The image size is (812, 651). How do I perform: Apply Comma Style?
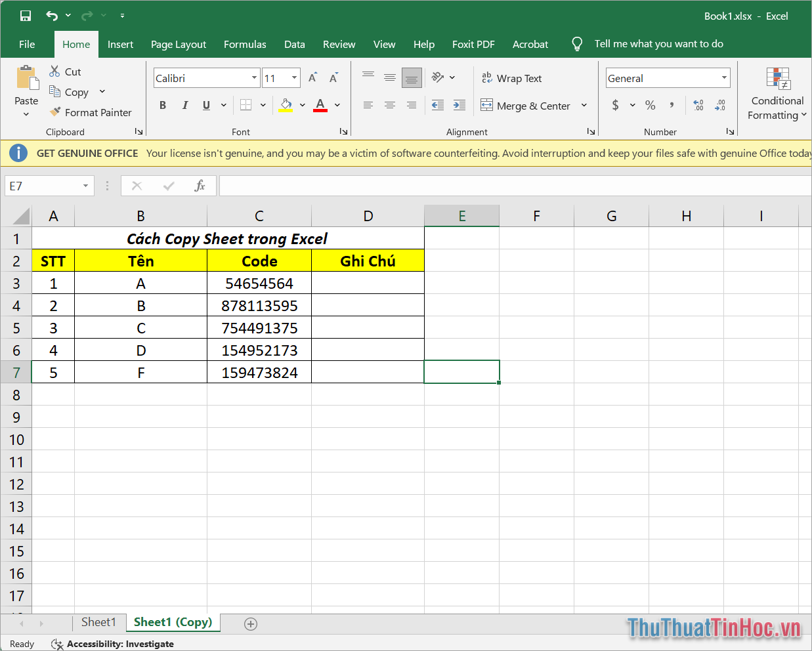click(x=672, y=105)
